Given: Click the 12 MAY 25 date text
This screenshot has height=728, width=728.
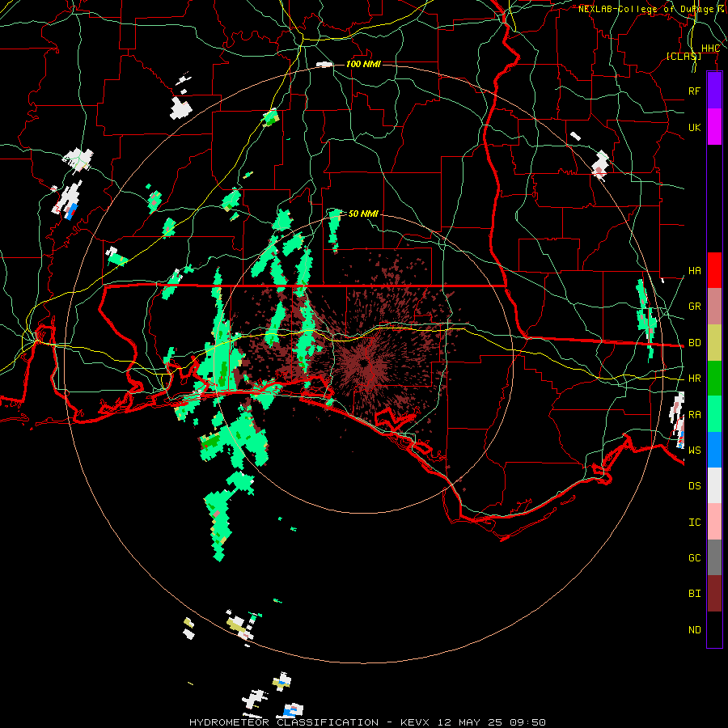Looking at the screenshot, I should click(x=470, y=722).
